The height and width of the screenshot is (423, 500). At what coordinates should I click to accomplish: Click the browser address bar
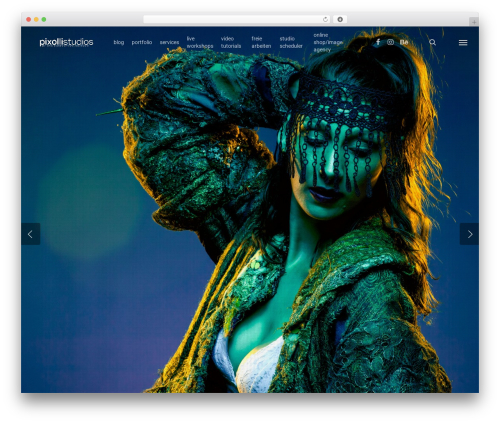coord(237,19)
